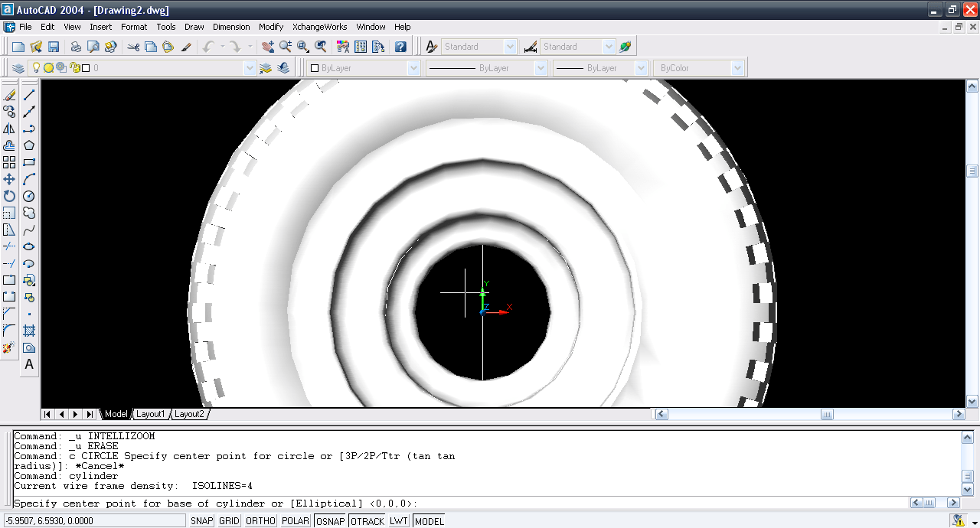This screenshot has width=980, height=528.
Task: Select the Hatch draw tool
Action: click(29, 331)
